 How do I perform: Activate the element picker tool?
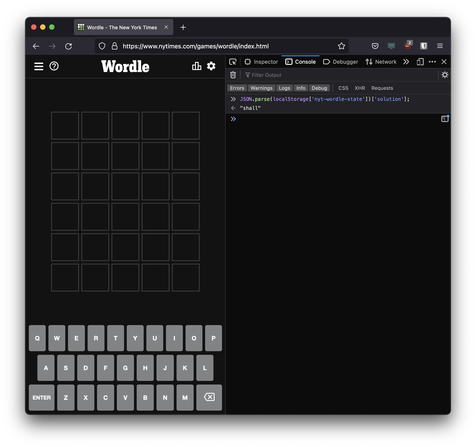(x=233, y=62)
